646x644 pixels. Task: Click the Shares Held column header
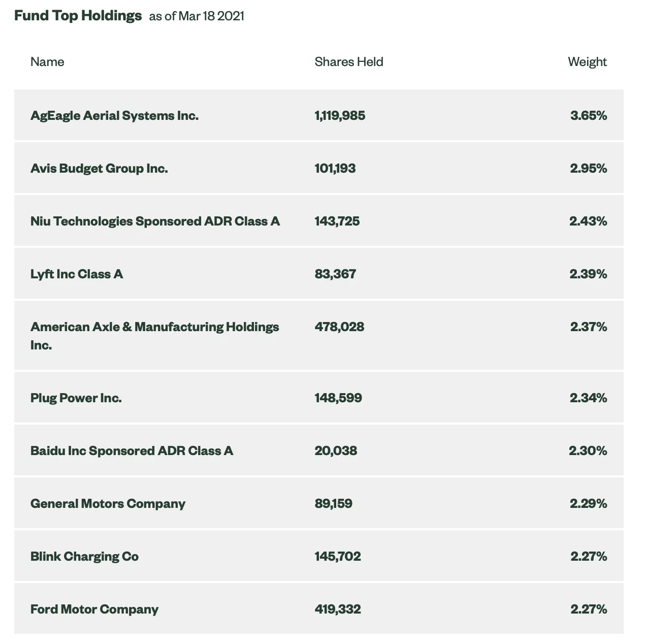[348, 62]
